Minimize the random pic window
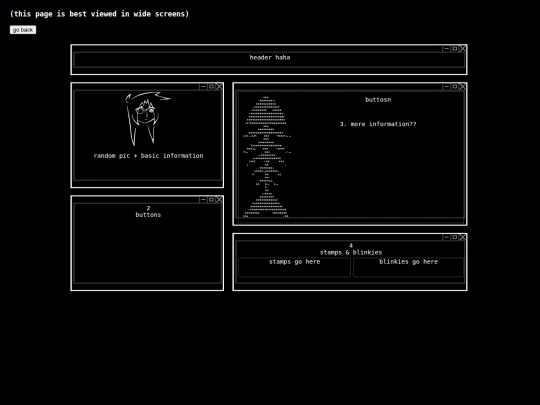 click(203, 86)
